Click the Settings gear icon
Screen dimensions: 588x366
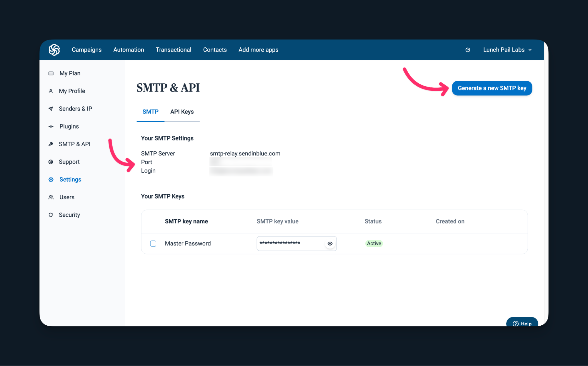(51, 179)
